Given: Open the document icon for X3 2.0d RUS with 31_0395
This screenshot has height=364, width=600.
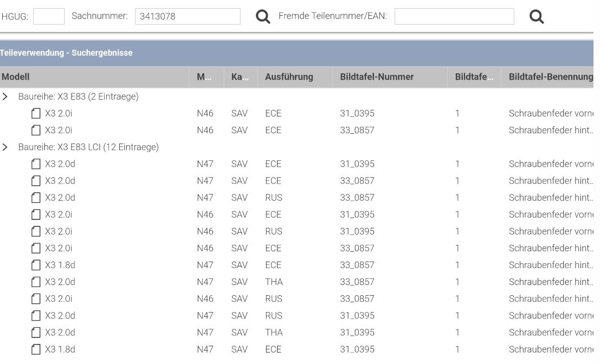Looking at the screenshot, I should (36, 315).
